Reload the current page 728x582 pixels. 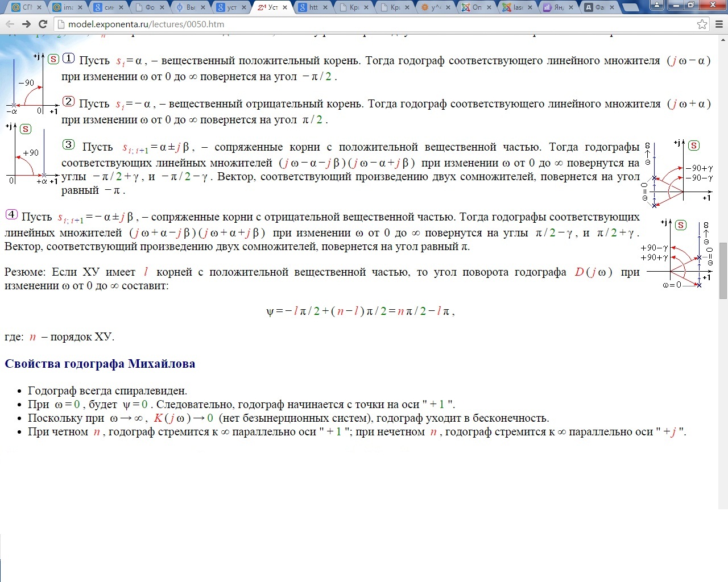point(43,24)
